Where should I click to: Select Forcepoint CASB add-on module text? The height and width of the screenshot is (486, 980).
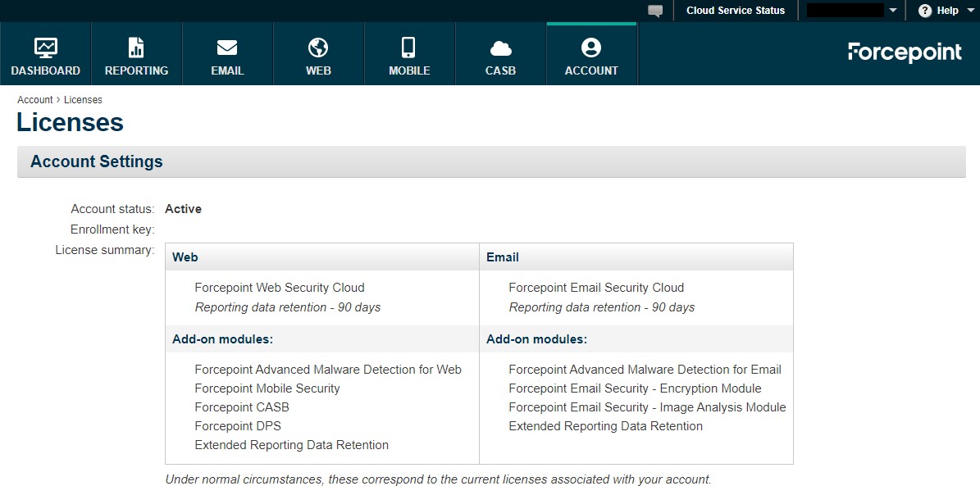(x=242, y=407)
